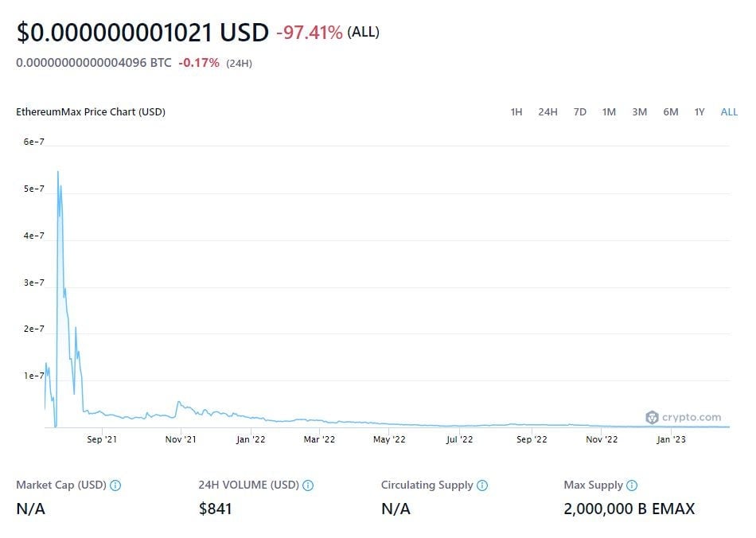The image size is (756, 538).
Task: Select the 7D timeframe
Action: pyautogui.click(x=579, y=112)
